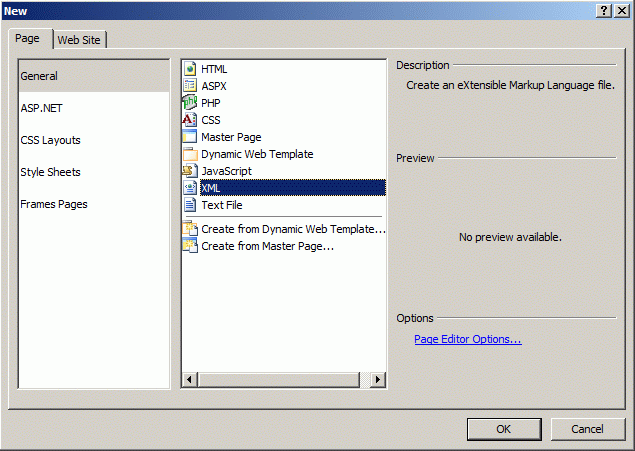Select the ASP.NET category
The width and height of the screenshot is (635, 451).
point(42,108)
